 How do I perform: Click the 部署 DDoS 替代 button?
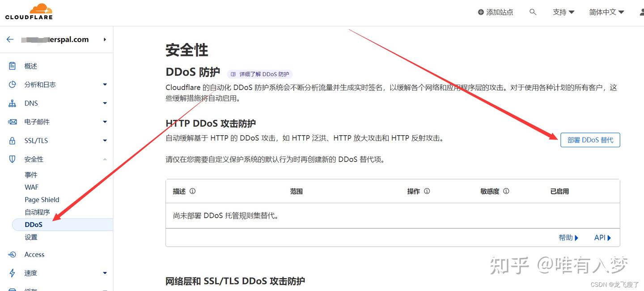coord(590,140)
